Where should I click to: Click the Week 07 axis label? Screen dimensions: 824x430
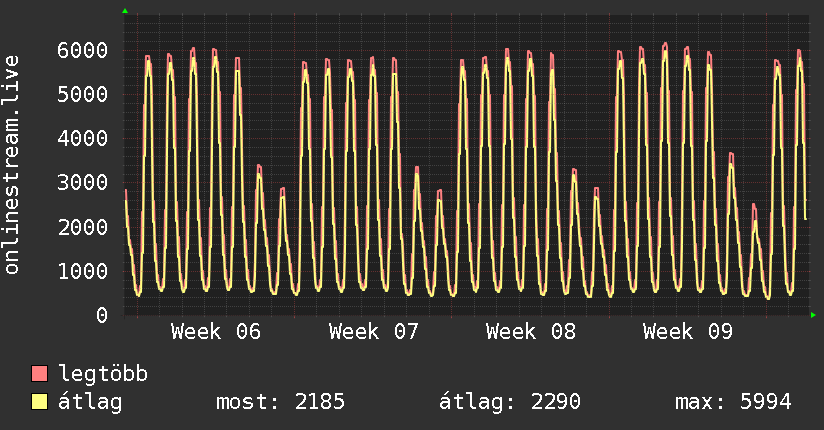(x=373, y=332)
